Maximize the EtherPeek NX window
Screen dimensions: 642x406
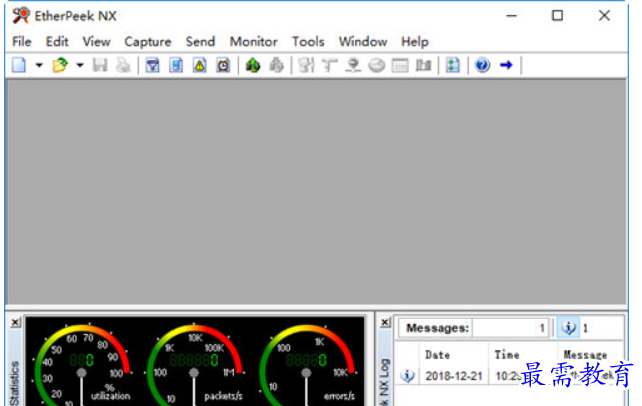coord(557,16)
